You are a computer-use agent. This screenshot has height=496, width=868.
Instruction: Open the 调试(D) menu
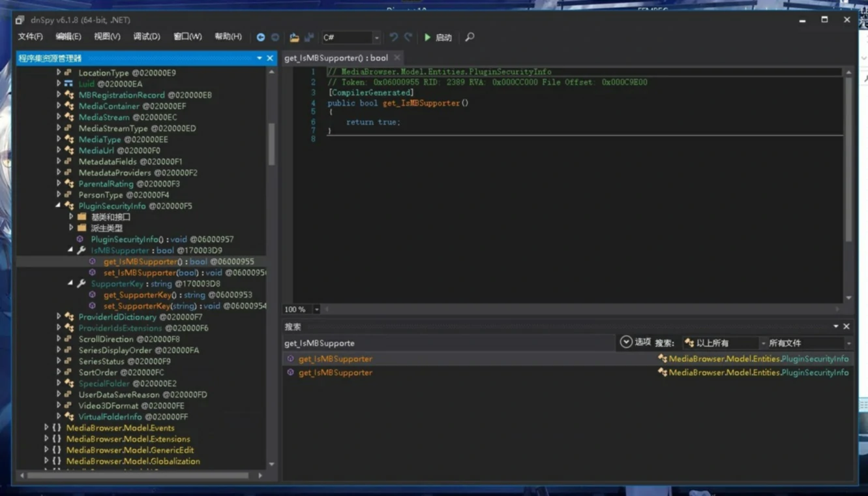(146, 37)
